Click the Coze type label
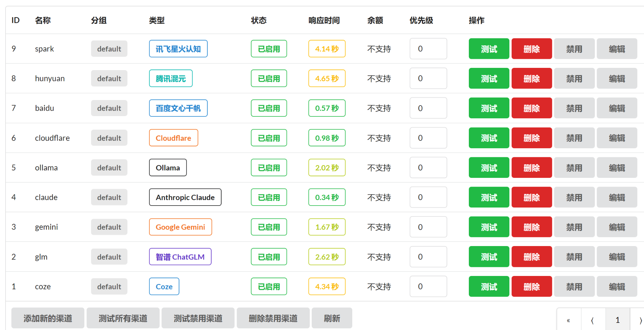 tap(164, 286)
